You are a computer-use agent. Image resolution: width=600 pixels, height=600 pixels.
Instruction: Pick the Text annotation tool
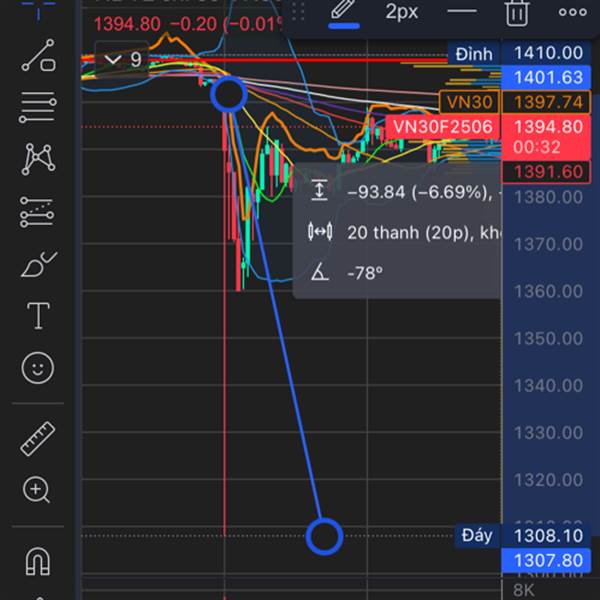click(x=38, y=315)
